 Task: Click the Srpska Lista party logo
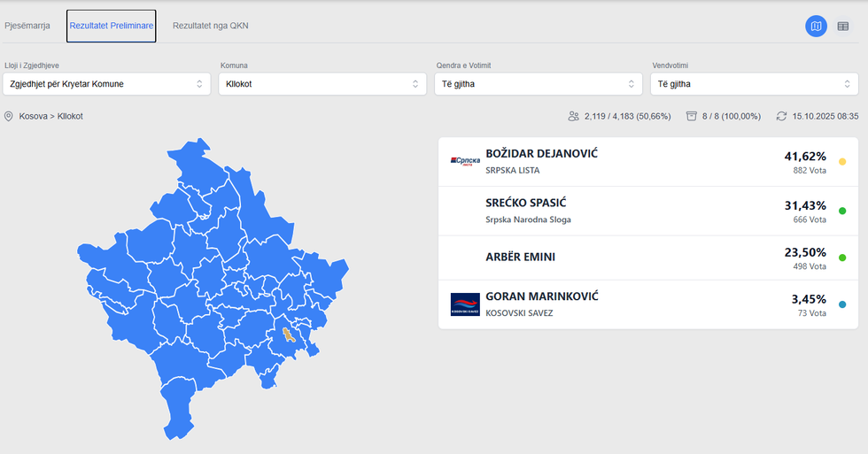point(465,161)
